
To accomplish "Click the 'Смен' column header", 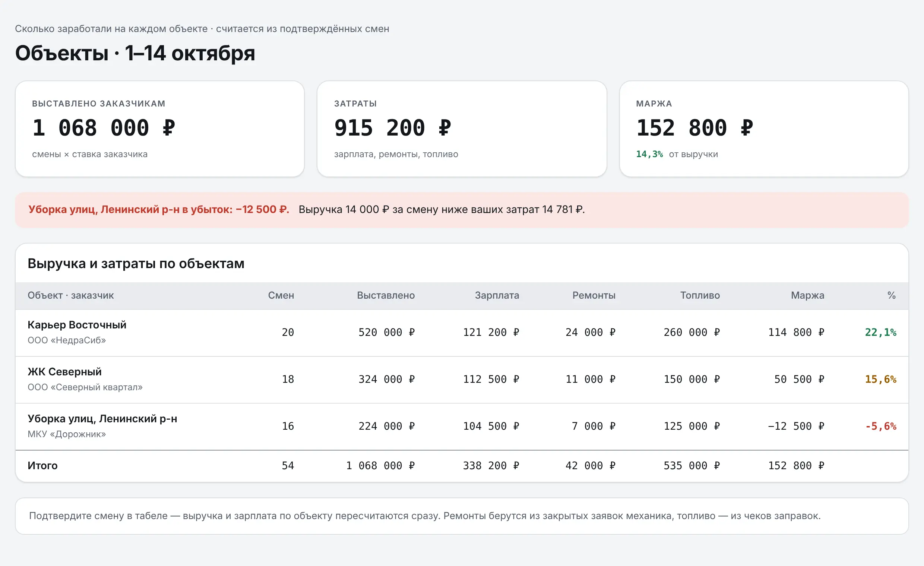I will [x=281, y=295].
